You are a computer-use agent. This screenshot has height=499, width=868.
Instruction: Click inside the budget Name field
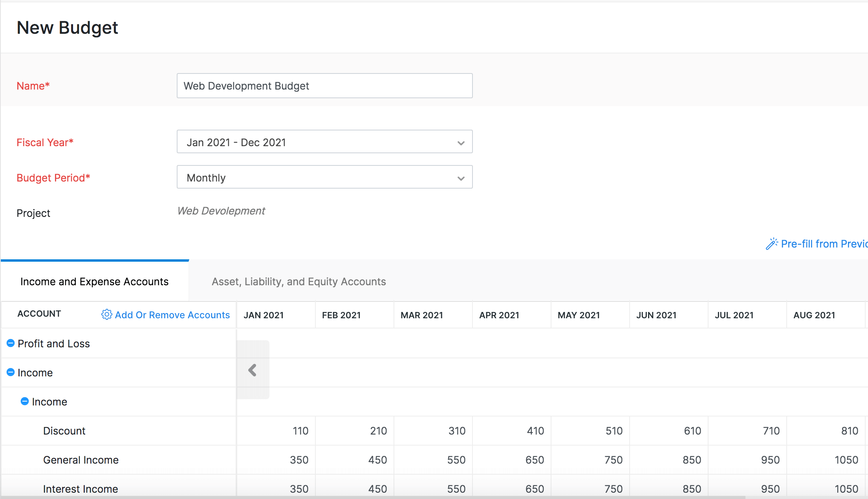point(324,86)
